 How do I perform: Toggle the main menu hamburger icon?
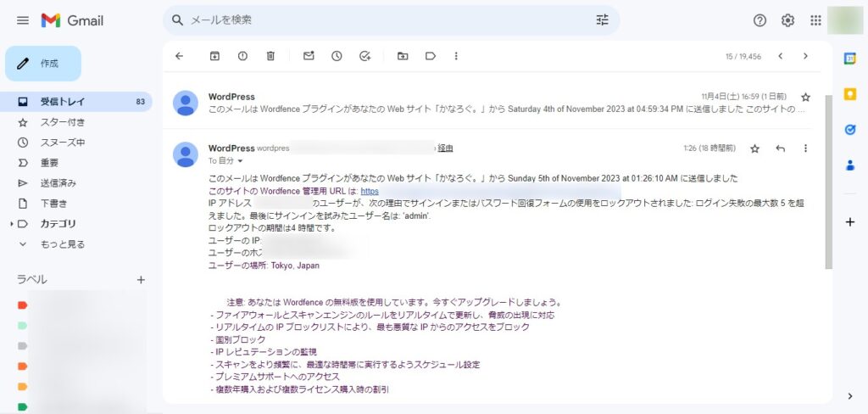click(x=23, y=20)
